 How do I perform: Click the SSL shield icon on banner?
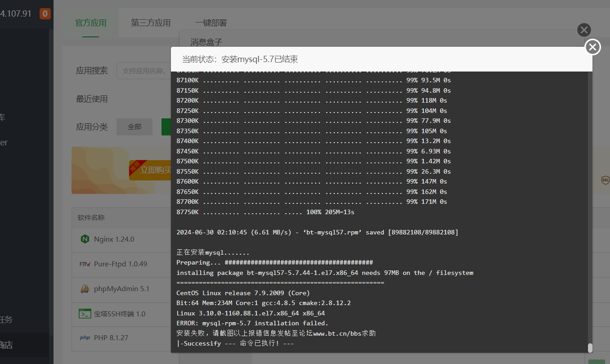tap(605, 180)
